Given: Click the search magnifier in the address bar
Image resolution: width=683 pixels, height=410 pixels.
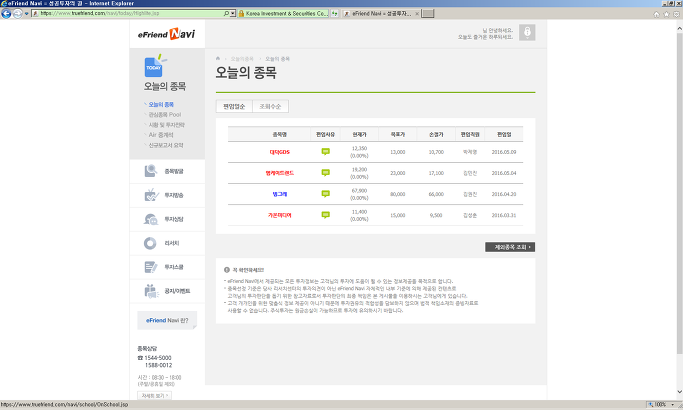Looking at the screenshot, I should (x=226, y=14).
